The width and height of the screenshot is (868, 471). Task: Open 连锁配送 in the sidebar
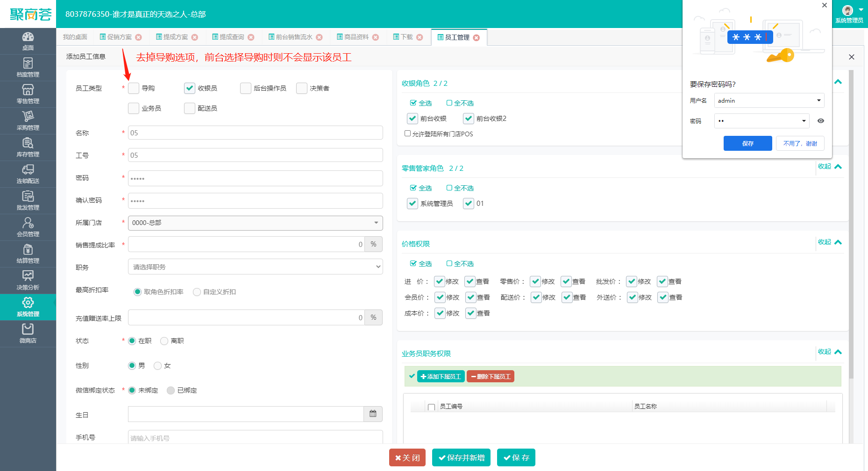tap(28, 174)
